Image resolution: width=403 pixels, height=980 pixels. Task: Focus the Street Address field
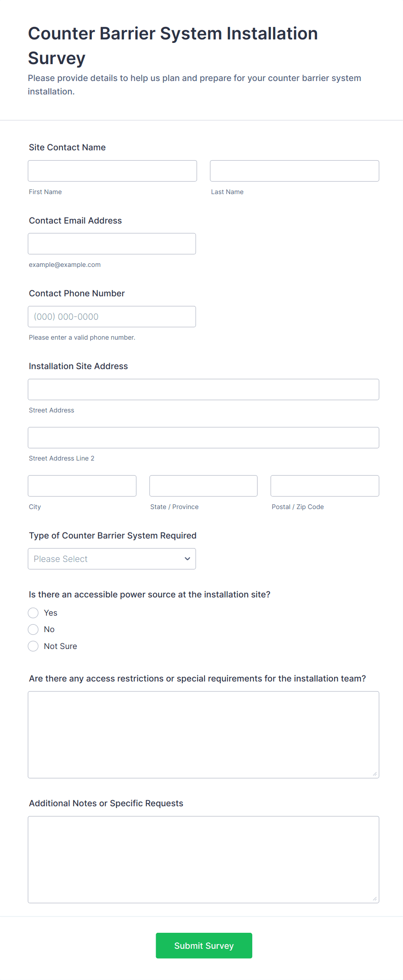click(203, 389)
